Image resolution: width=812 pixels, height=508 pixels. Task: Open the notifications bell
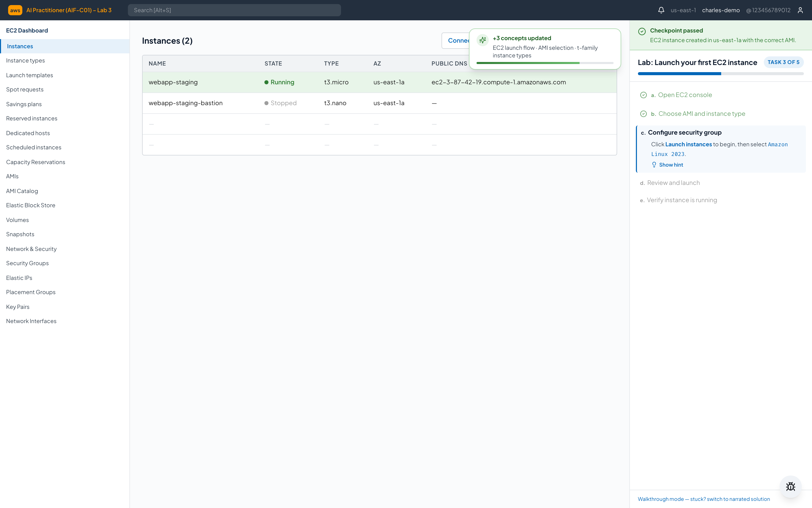(661, 10)
